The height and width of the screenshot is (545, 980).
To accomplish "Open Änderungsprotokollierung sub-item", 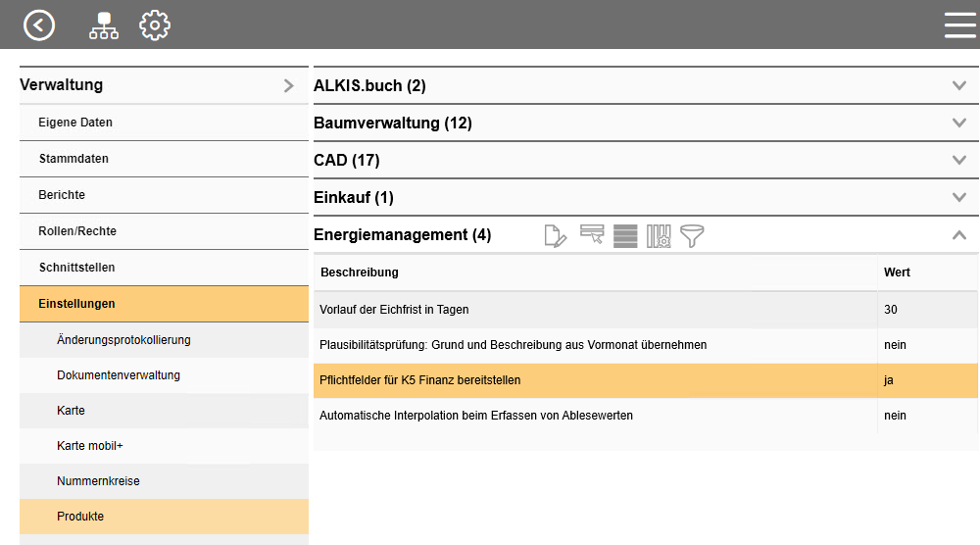I will click(164, 340).
